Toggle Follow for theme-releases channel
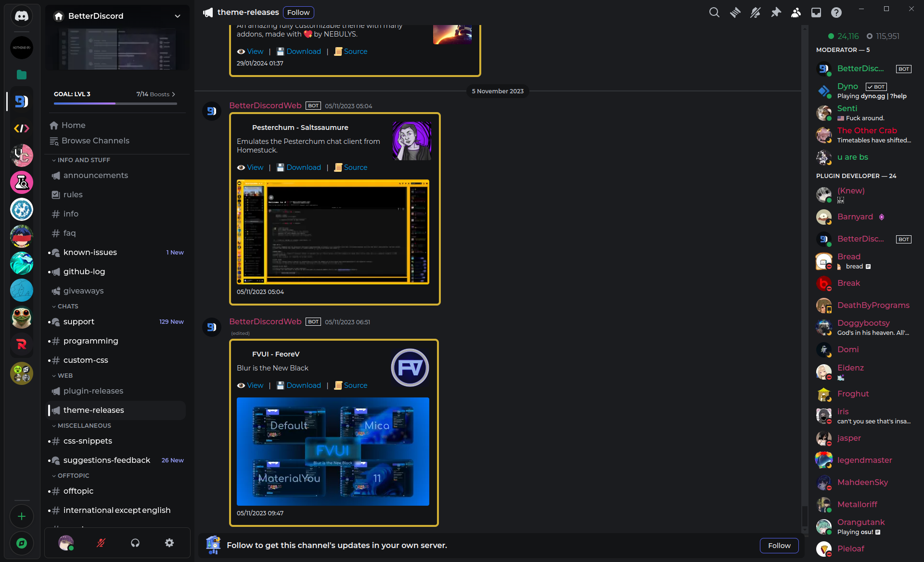Screen dimensions: 924x562 click(x=298, y=12)
